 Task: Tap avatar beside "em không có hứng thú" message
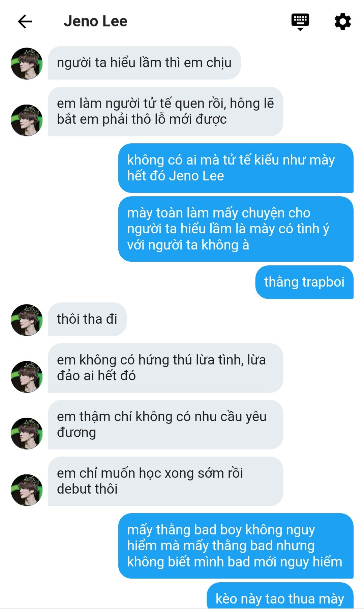pos(27,377)
